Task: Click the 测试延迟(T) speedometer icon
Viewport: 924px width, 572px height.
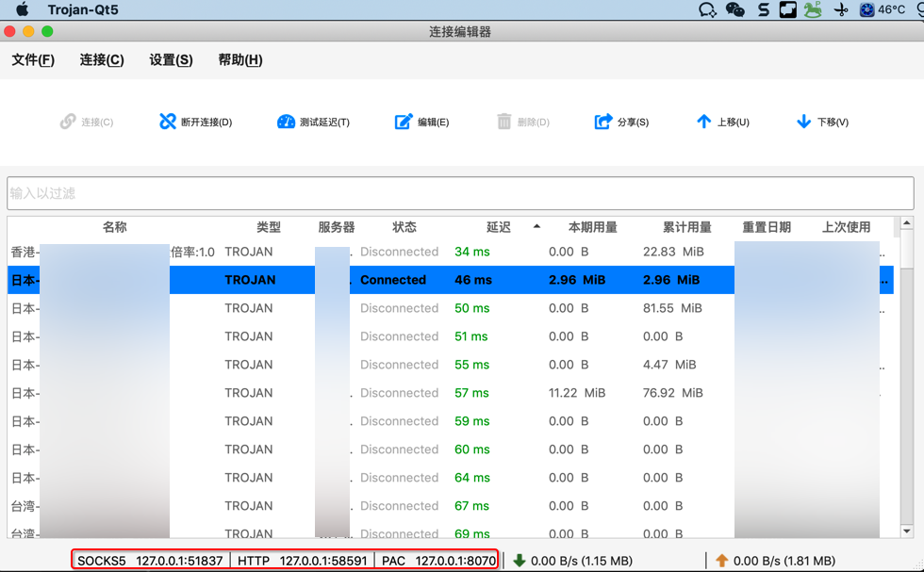Action: 286,122
